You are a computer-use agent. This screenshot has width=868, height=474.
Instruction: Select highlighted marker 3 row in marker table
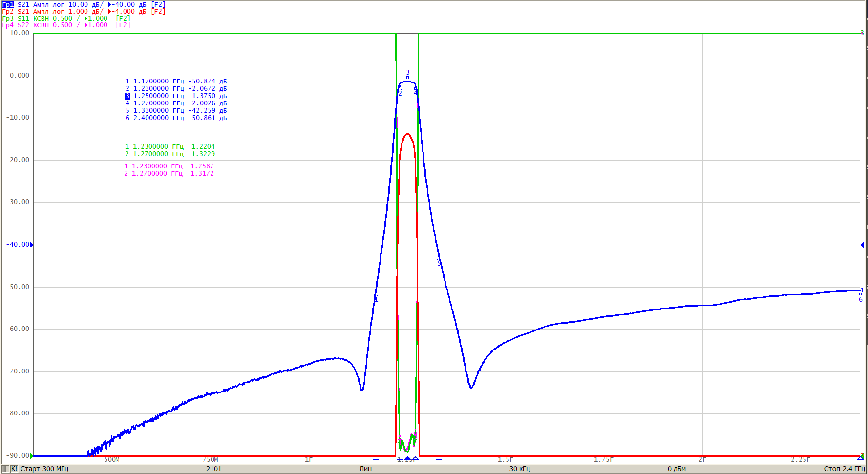[x=176, y=96]
